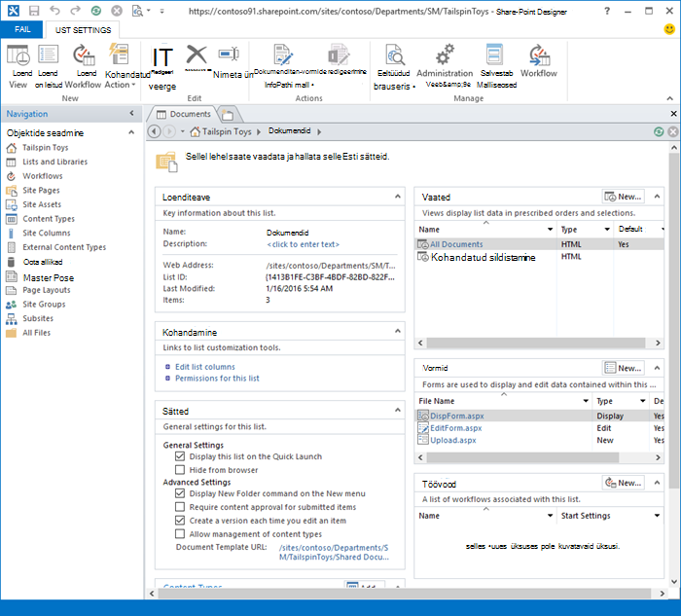The image size is (681, 616).
Task: Toggle Display this list on the Quick Launch
Action: click(180, 456)
